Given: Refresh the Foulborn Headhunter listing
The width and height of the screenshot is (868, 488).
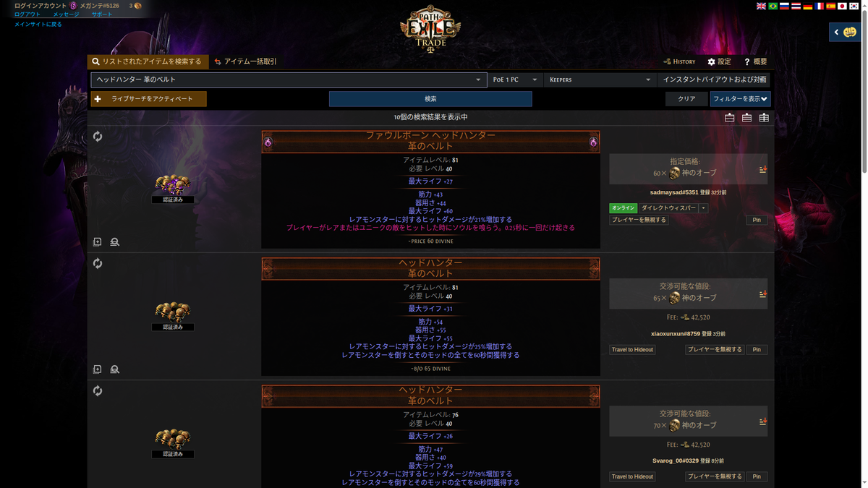Looking at the screenshot, I should [x=98, y=137].
